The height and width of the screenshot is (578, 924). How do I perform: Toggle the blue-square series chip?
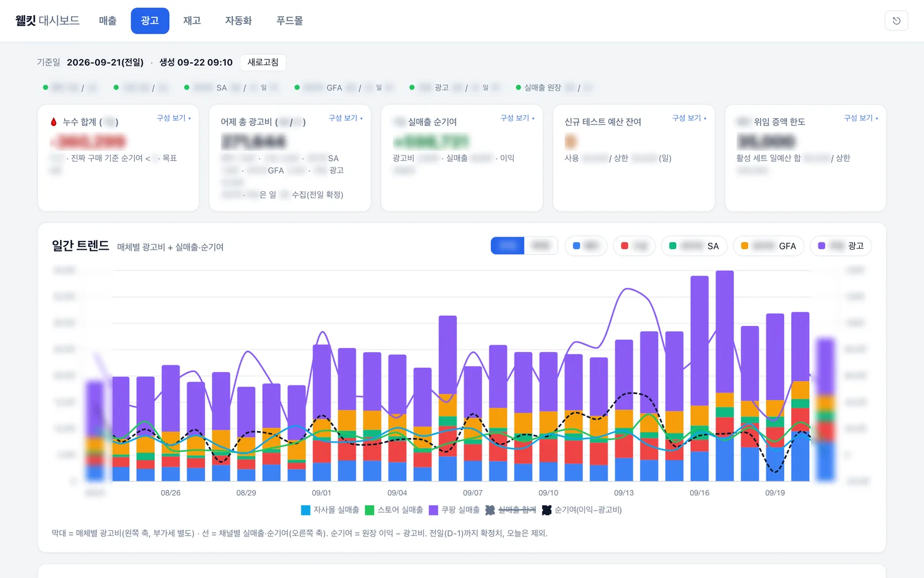[586, 246]
